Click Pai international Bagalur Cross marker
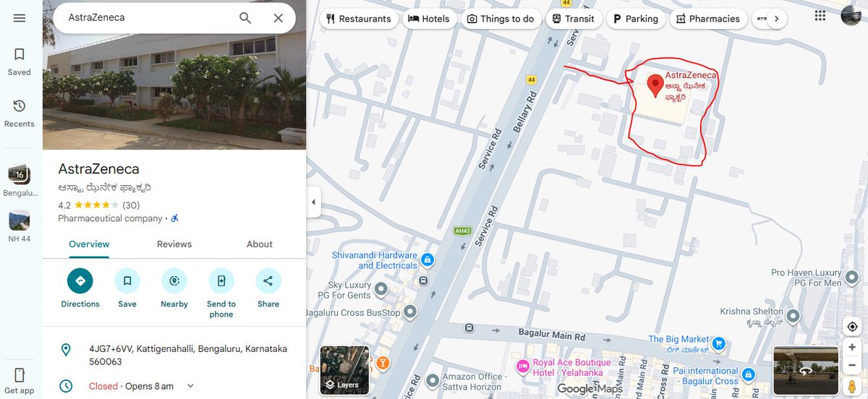868x399 pixels. (x=749, y=375)
